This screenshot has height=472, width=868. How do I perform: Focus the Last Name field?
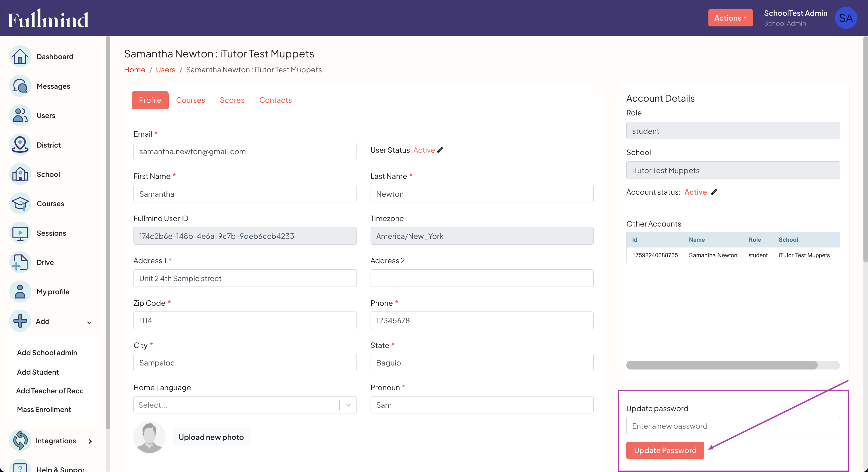tap(482, 194)
